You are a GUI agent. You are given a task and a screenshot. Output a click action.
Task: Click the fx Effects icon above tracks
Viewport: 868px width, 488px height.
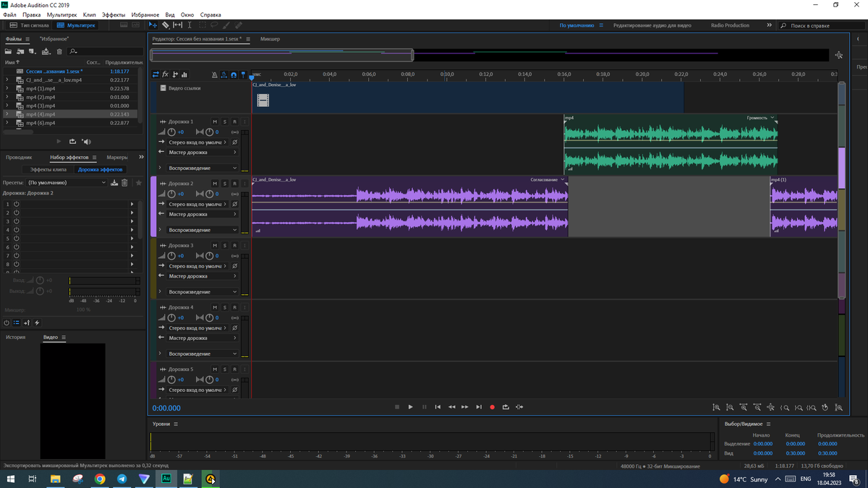coord(165,74)
